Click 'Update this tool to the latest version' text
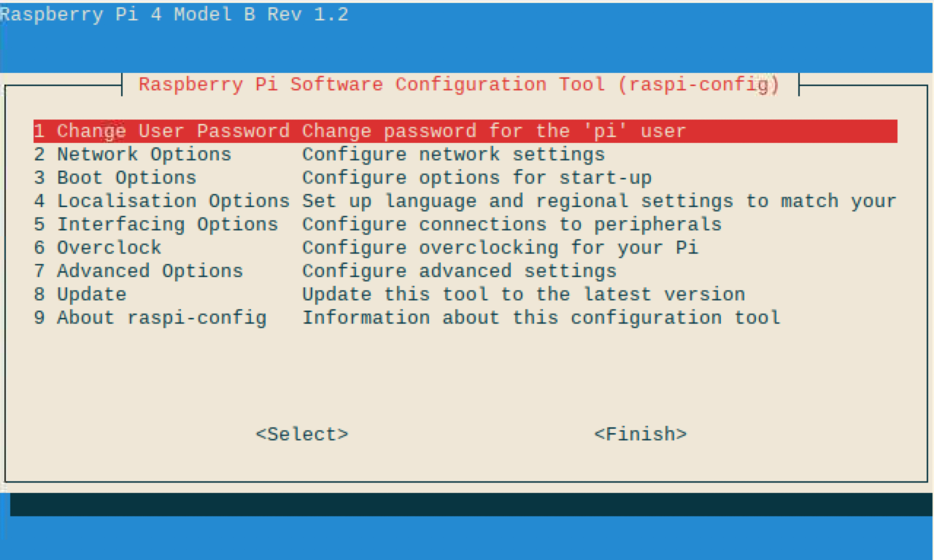This screenshot has width=934, height=560. click(524, 295)
